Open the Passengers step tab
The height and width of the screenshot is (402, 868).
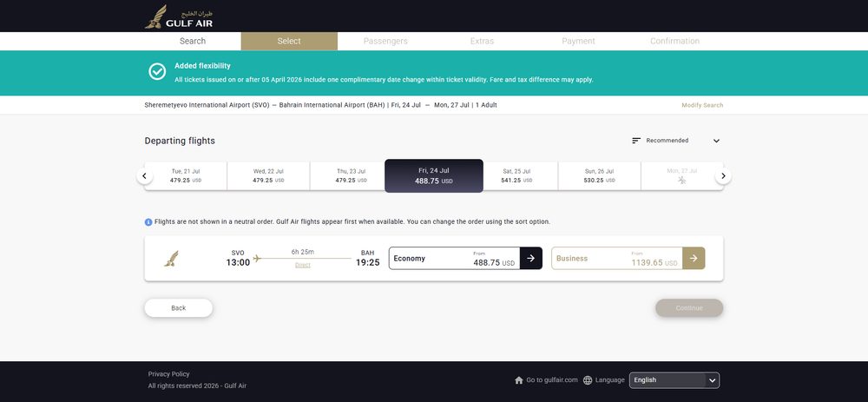pos(385,41)
